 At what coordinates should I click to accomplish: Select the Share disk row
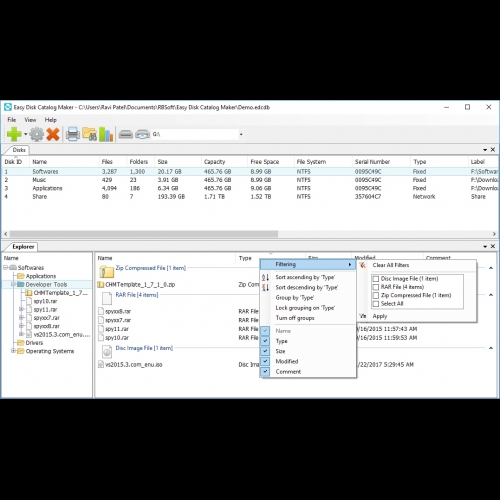click(x=250, y=196)
